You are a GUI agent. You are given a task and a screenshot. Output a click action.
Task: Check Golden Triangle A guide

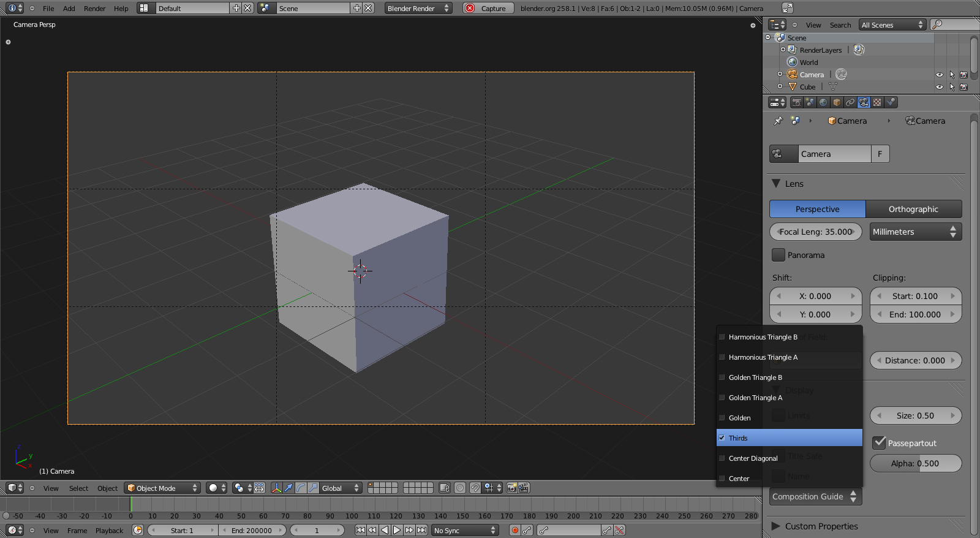pyautogui.click(x=790, y=398)
